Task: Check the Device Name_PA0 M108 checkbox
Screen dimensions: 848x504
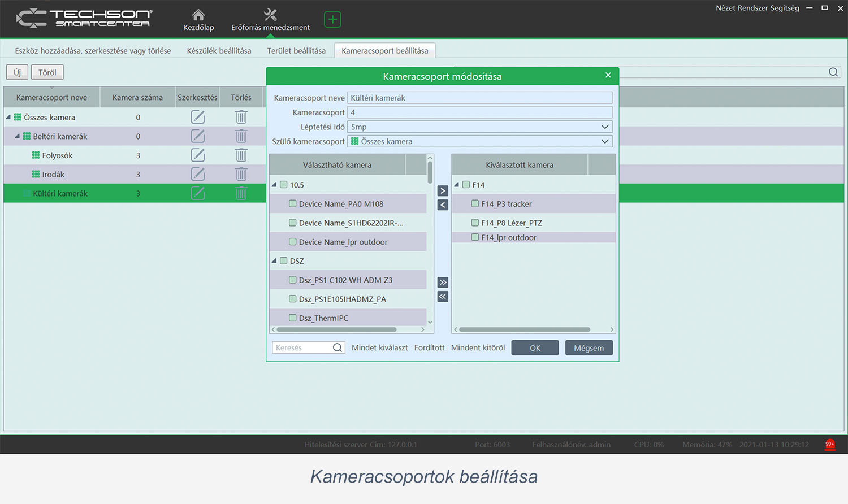Action: point(293,204)
